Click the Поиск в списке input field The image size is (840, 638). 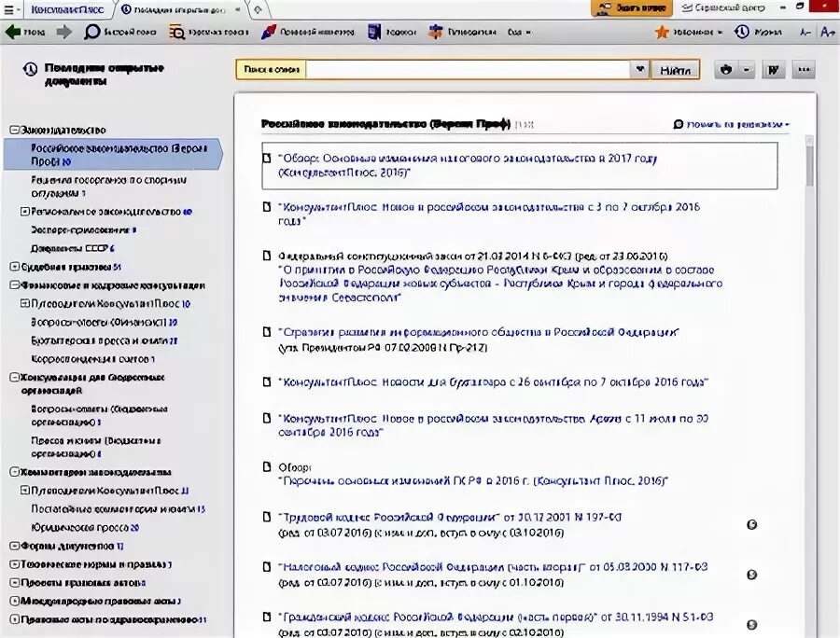point(468,70)
